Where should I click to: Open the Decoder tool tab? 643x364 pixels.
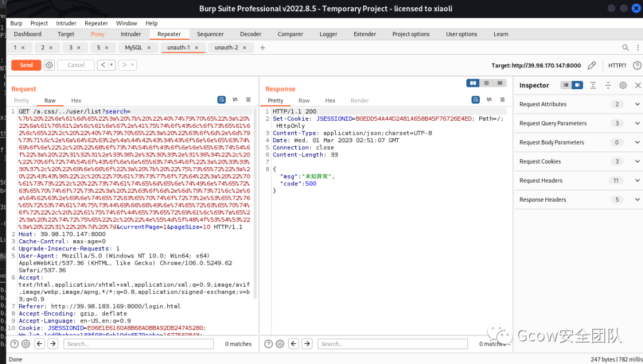[251, 34]
